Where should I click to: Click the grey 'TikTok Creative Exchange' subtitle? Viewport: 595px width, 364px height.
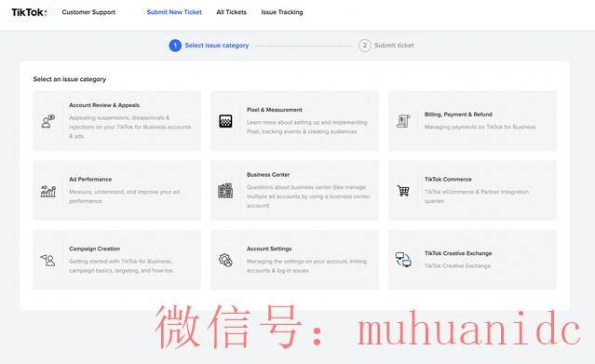tap(457, 265)
